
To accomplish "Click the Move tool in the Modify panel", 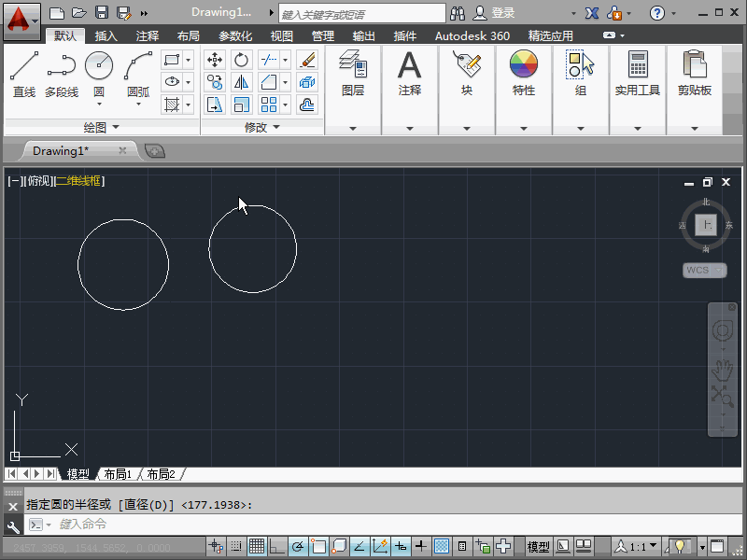I will [215, 60].
